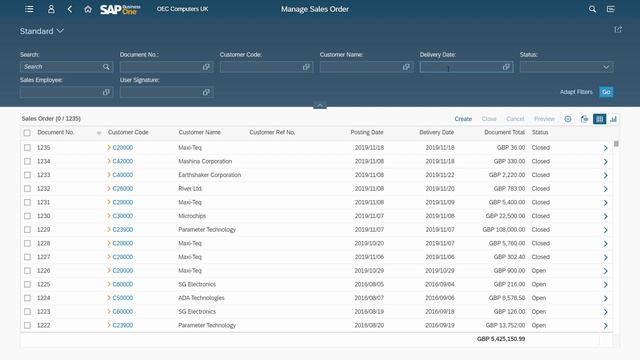Click customer code link C50000
Viewport: 640px width, 360px height.
[x=123, y=298]
